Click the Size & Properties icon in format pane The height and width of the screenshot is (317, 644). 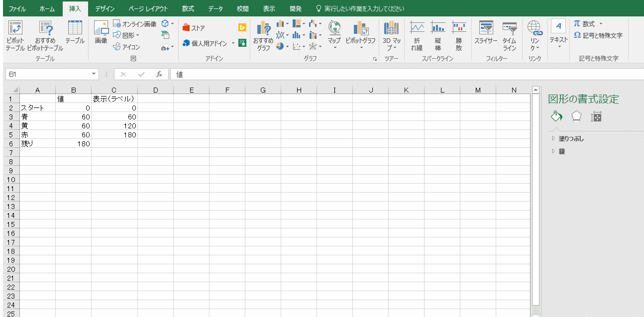[x=596, y=116]
